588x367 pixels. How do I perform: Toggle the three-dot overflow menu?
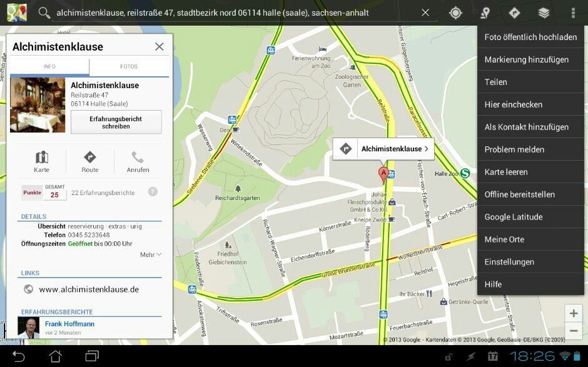tap(573, 13)
